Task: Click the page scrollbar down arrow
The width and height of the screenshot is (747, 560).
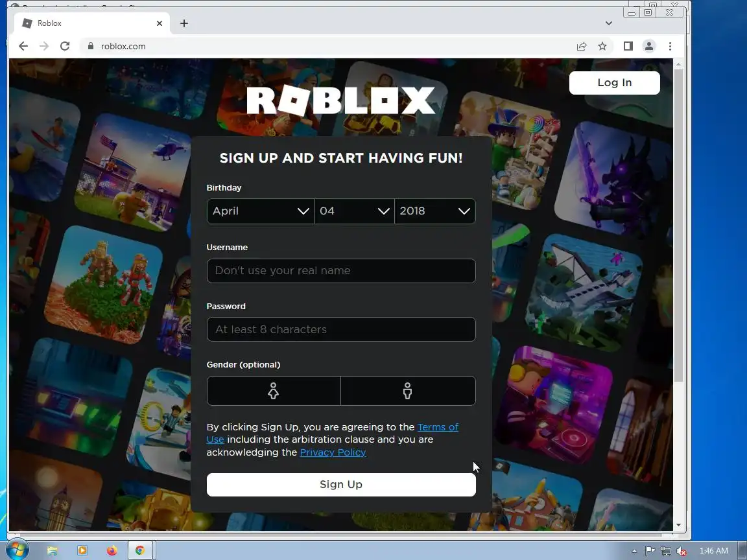Action: [x=678, y=525]
